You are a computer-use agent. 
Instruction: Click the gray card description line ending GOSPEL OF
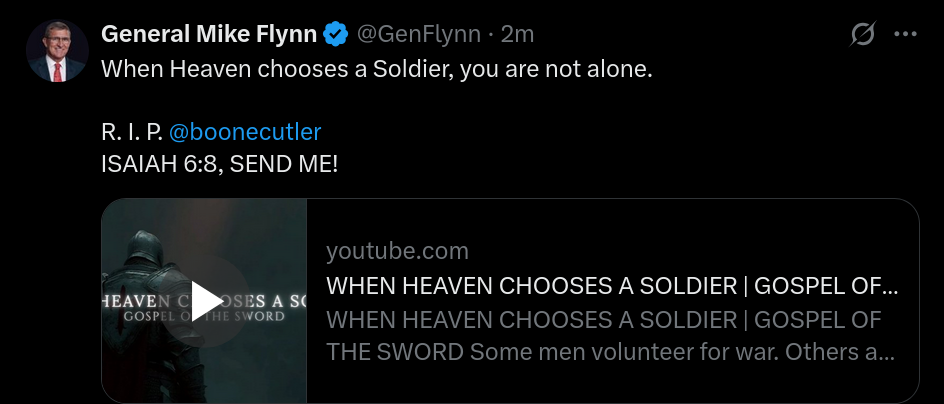(x=603, y=319)
